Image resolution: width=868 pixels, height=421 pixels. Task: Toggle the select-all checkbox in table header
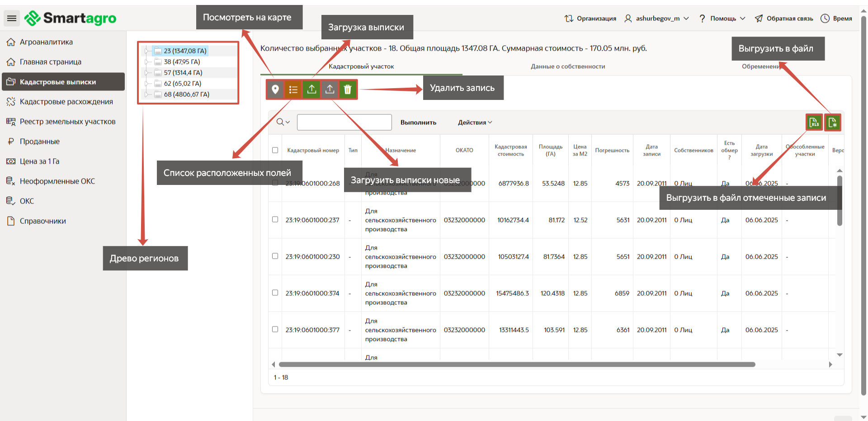[x=275, y=150]
